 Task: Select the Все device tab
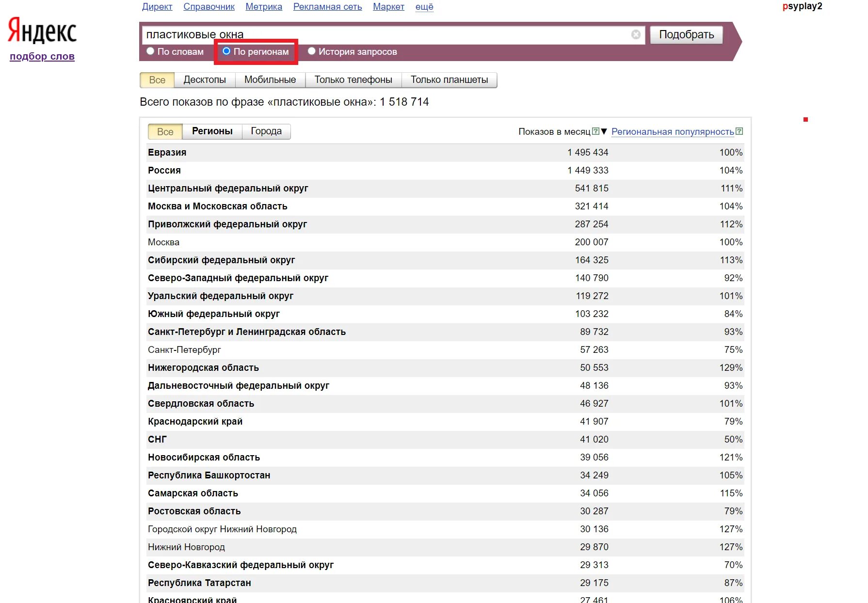pos(157,80)
